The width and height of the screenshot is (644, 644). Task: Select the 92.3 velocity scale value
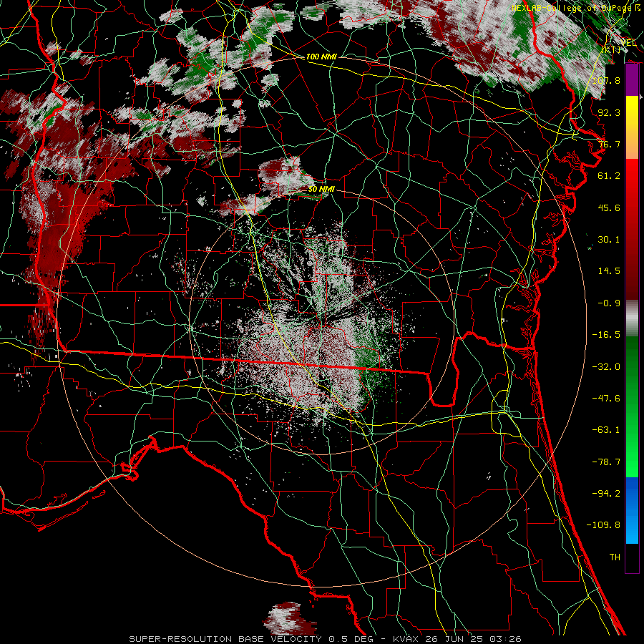(x=609, y=112)
